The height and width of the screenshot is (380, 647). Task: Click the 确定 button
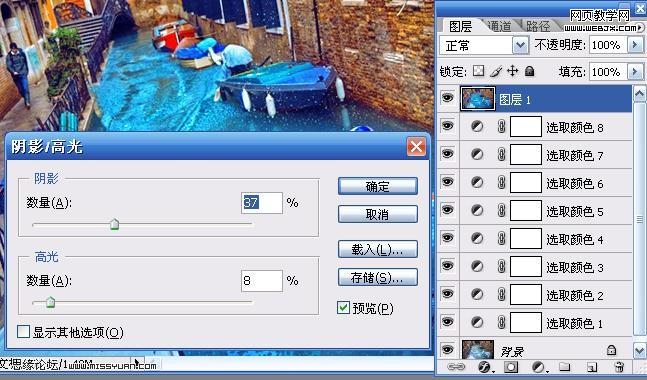378,186
